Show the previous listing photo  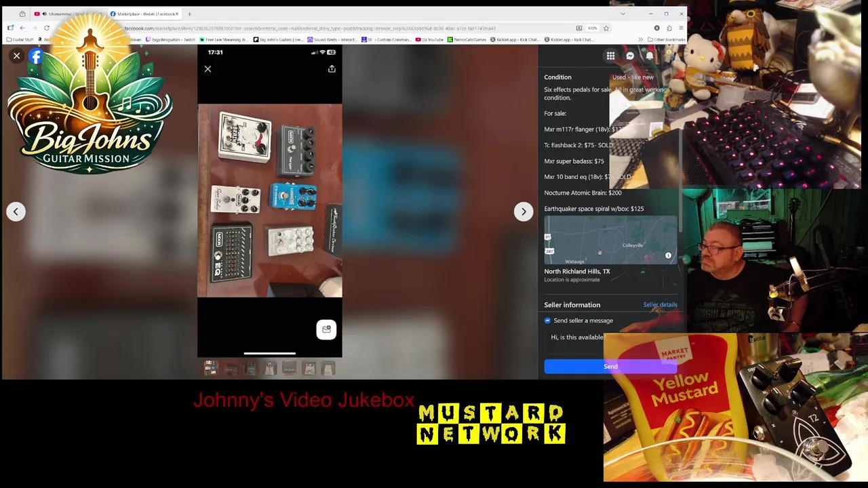click(x=16, y=211)
